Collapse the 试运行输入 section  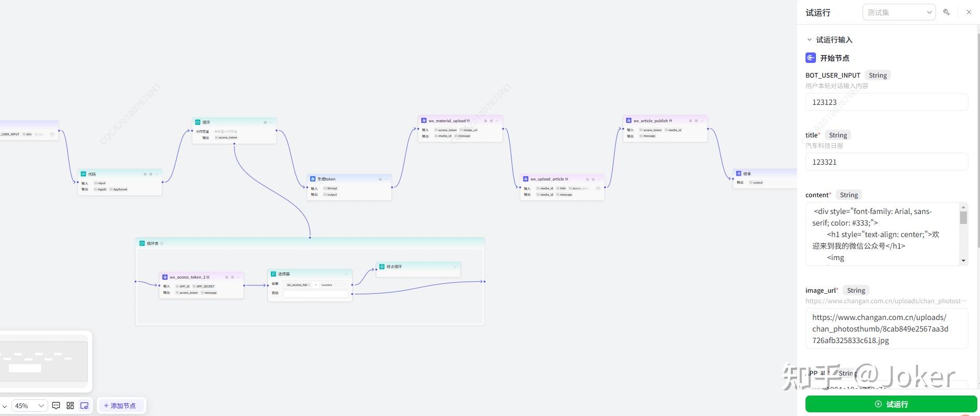809,40
